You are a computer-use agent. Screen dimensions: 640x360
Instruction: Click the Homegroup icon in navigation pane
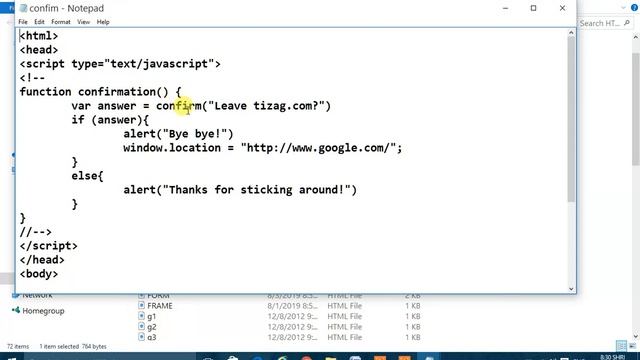tap(16, 311)
